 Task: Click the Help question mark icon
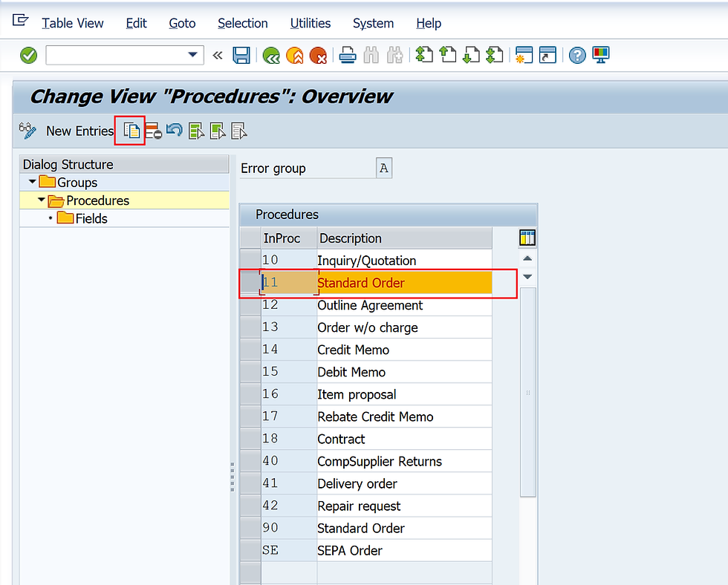577,55
